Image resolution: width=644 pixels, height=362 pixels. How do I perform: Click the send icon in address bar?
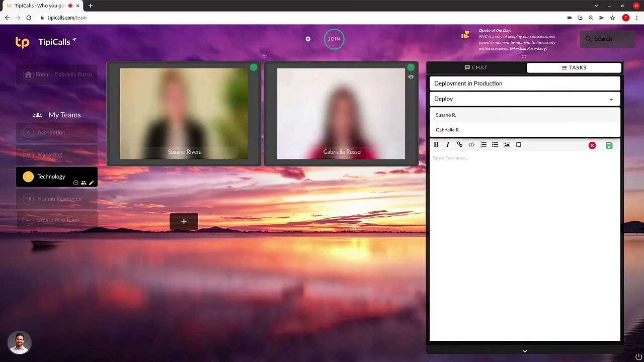[x=601, y=18]
